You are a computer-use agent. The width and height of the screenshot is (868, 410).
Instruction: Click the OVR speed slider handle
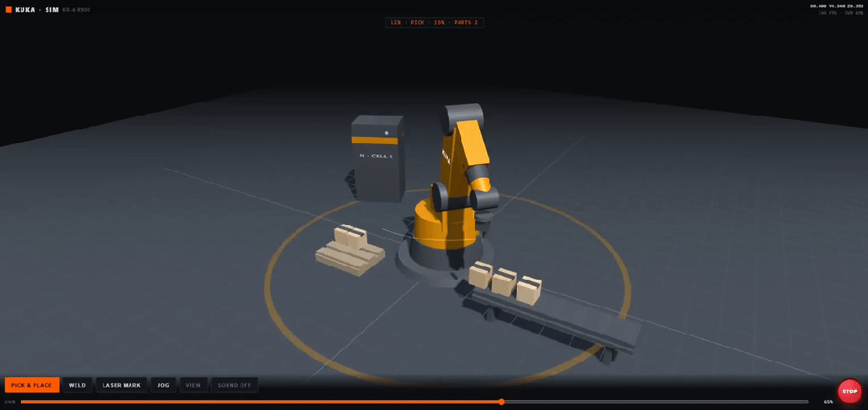pyautogui.click(x=501, y=402)
